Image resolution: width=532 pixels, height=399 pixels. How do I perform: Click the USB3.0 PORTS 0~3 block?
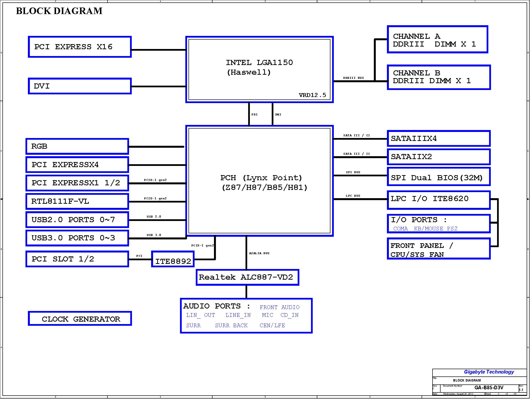77,238
